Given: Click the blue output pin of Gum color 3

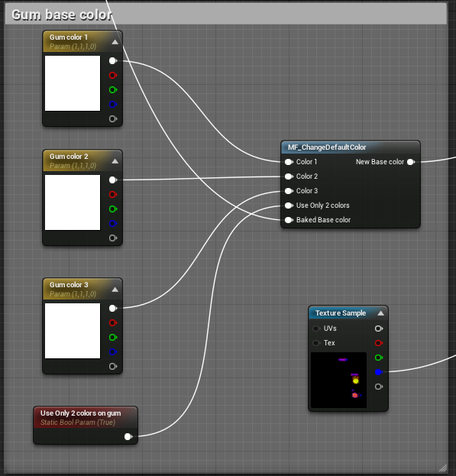Looking at the screenshot, I should pos(113,352).
